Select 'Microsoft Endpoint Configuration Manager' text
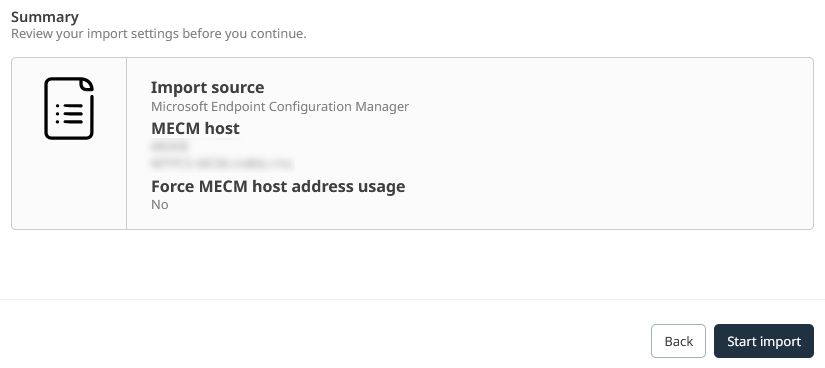This screenshot has width=825, height=368. tap(280, 106)
